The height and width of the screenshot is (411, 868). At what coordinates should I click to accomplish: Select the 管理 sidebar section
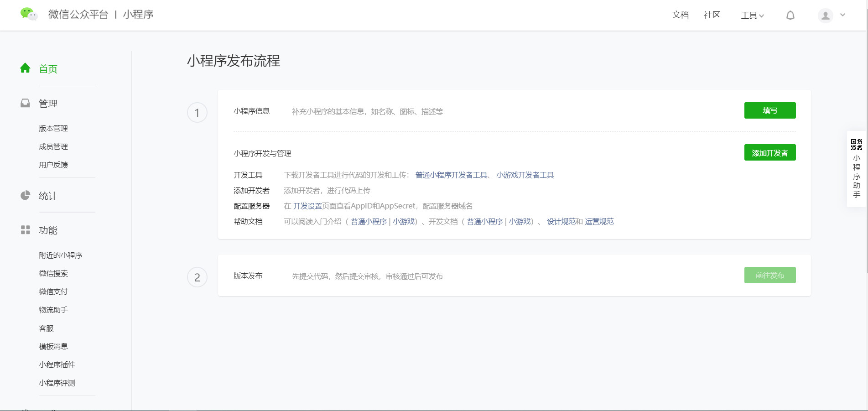click(x=48, y=104)
